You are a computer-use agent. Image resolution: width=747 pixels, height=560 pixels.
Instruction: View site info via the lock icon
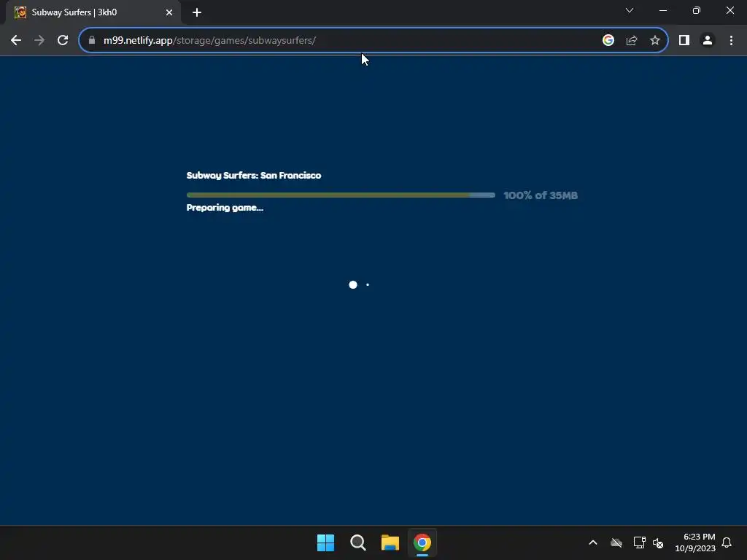click(92, 41)
